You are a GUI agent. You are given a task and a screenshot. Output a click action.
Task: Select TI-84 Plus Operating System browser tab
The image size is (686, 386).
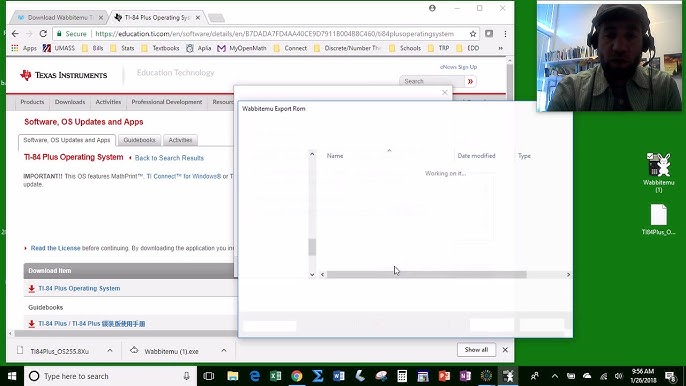[x=157, y=18]
